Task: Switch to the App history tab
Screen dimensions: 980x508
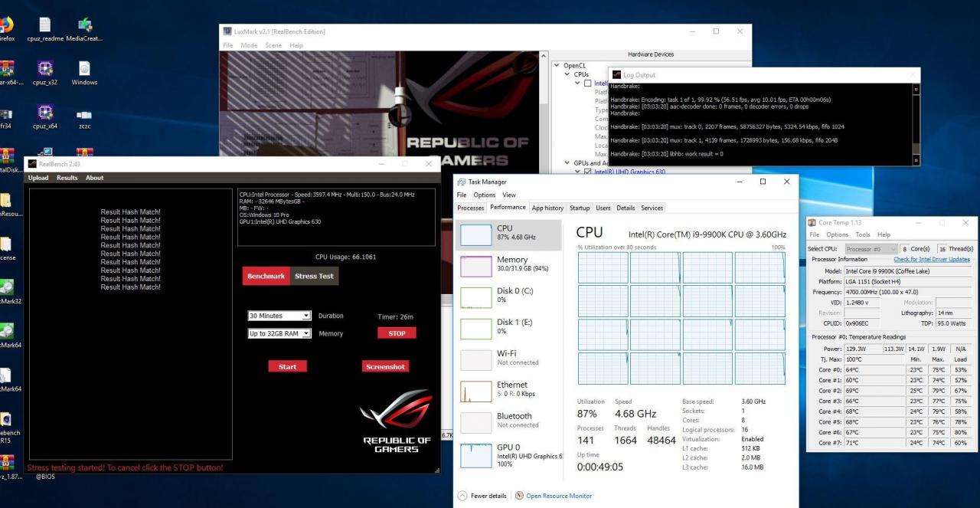Action: [x=547, y=208]
